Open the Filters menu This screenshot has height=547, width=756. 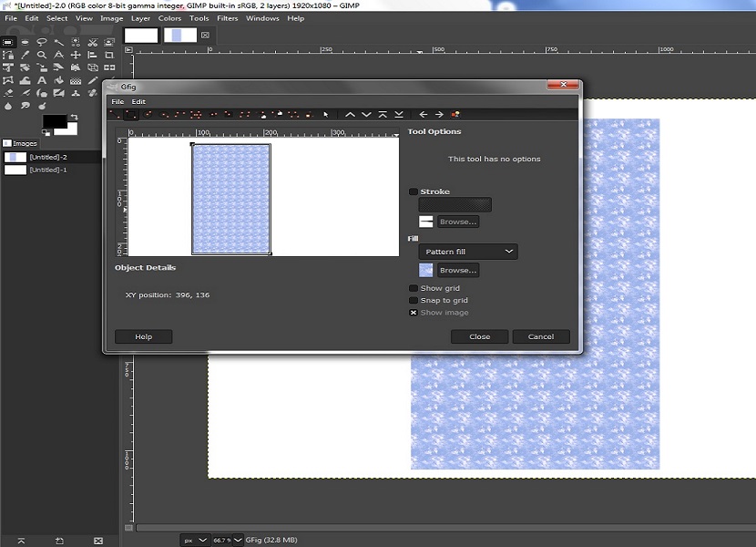(x=227, y=18)
